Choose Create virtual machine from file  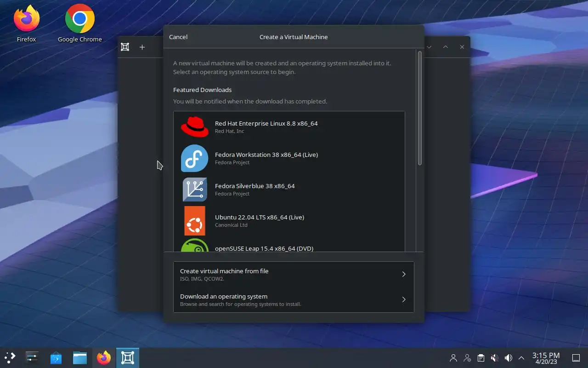coord(294,274)
